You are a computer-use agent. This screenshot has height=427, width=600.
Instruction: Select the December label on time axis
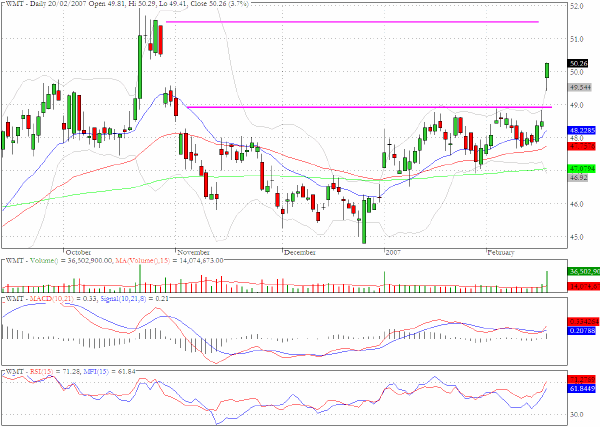click(300, 253)
